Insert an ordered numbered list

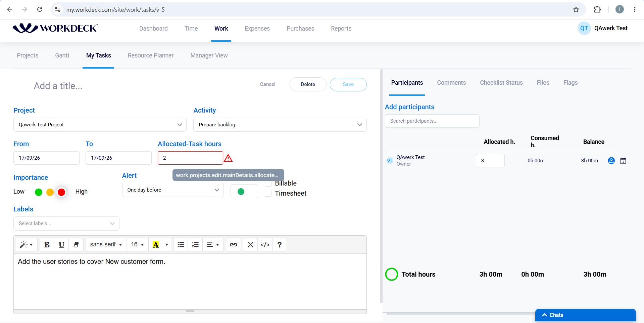pos(195,245)
